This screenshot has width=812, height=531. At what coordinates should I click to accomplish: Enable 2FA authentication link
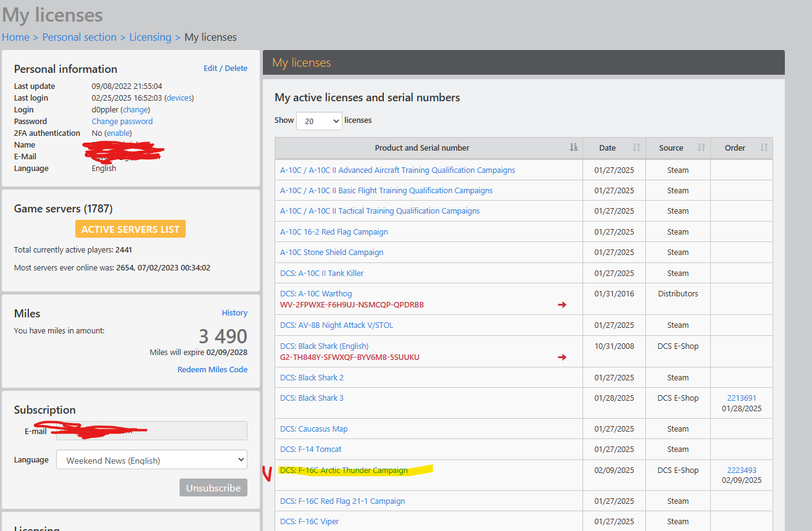pyautogui.click(x=118, y=133)
